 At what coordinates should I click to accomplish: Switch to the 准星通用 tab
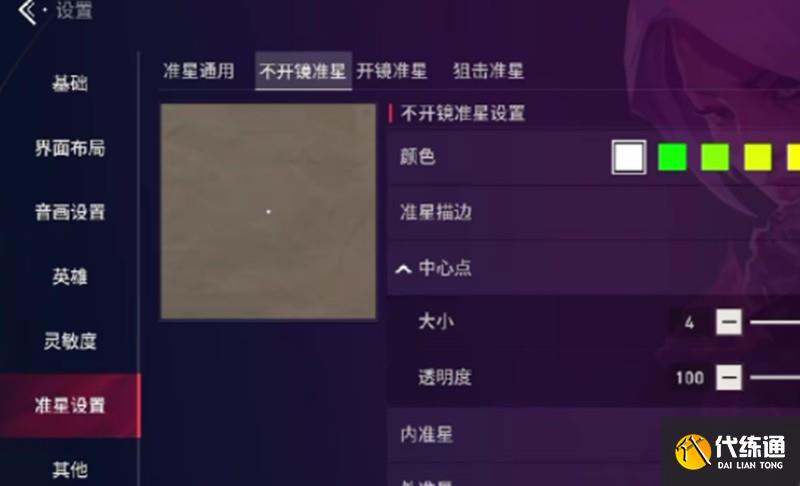(199, 71)
